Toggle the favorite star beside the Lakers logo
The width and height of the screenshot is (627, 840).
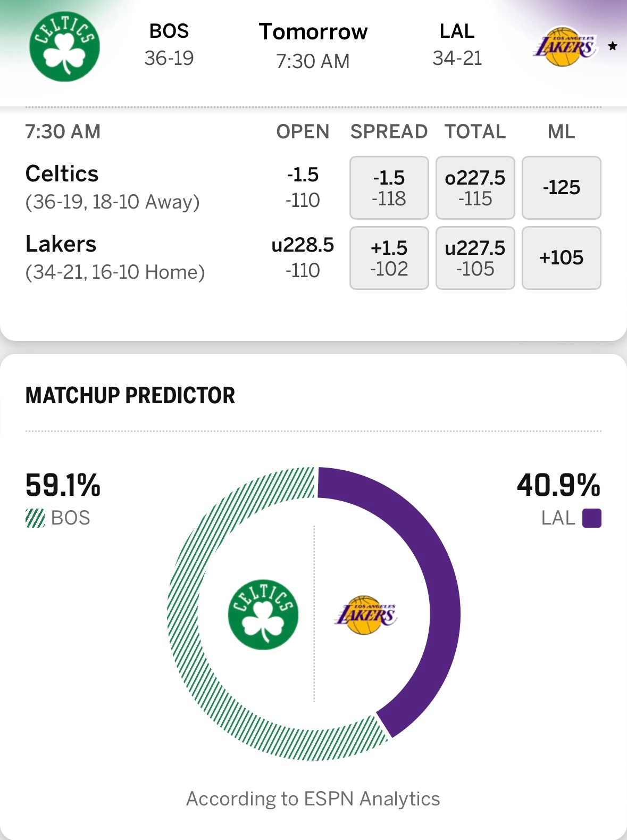coord(612,45)
